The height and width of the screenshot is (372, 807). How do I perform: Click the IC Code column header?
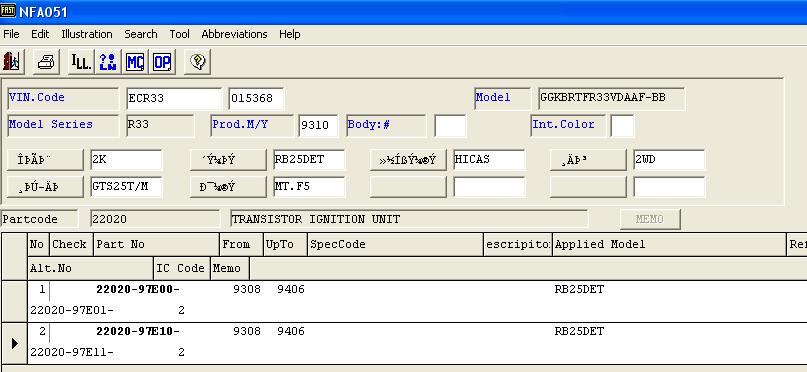pyautogui.click(x=182, y=268)
